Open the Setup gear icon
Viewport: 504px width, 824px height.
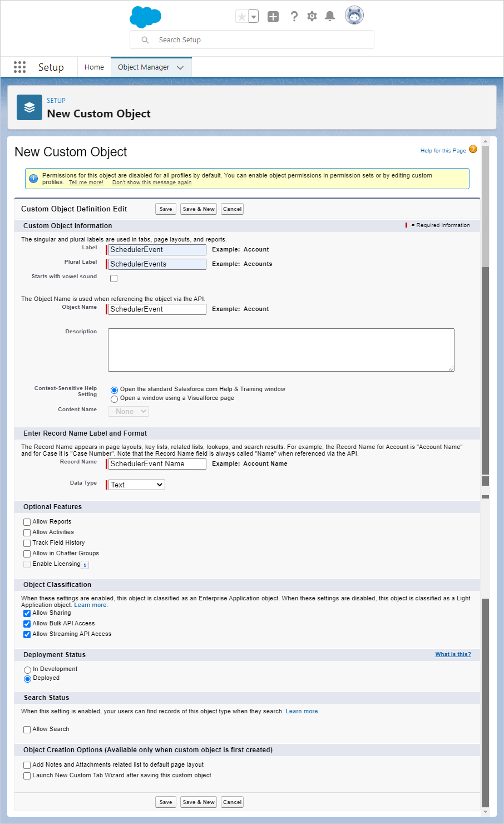[x=312, y=17]
